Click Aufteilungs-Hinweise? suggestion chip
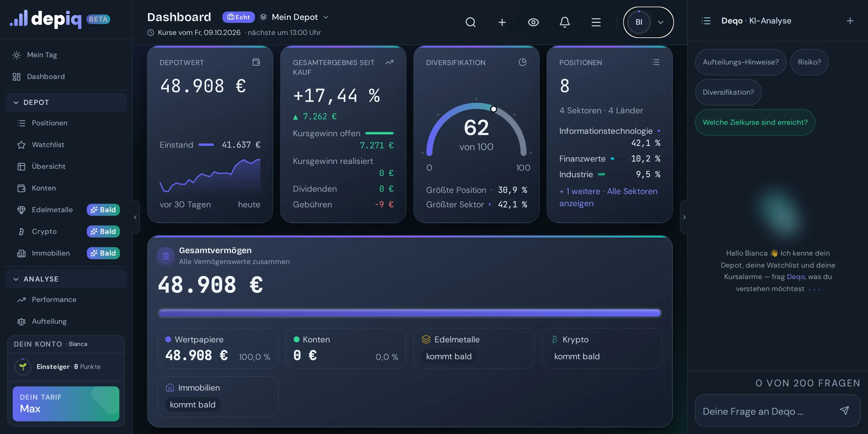 741,62
